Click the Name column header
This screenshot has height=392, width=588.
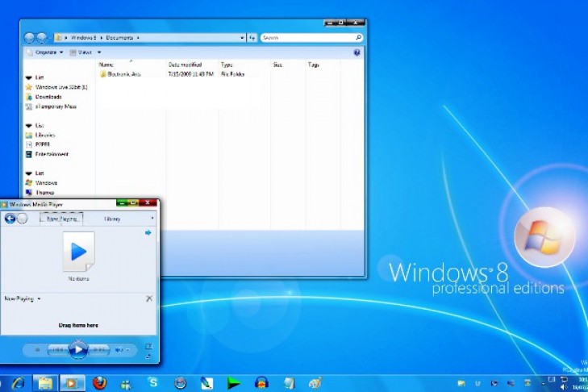[x=106, y=65]
